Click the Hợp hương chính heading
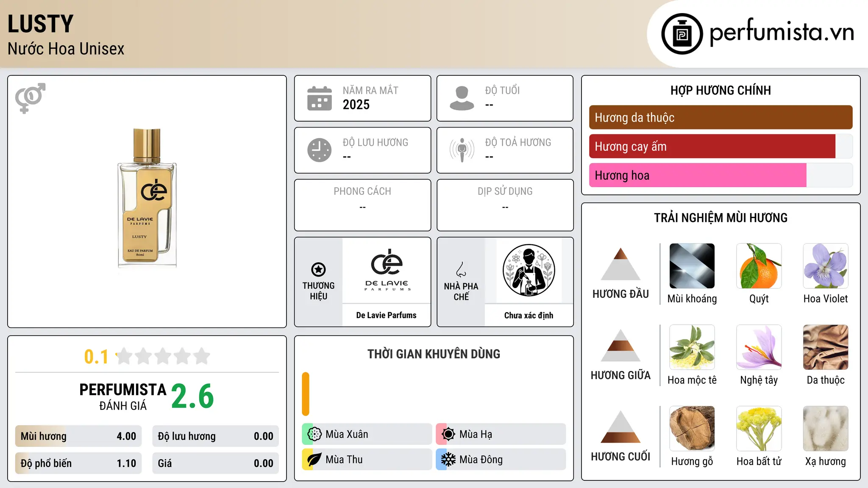868x488 pixels. [721, 90]
